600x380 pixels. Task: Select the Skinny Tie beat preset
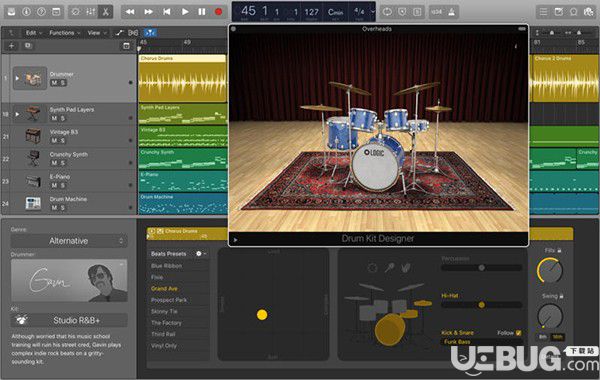[164, 312]
